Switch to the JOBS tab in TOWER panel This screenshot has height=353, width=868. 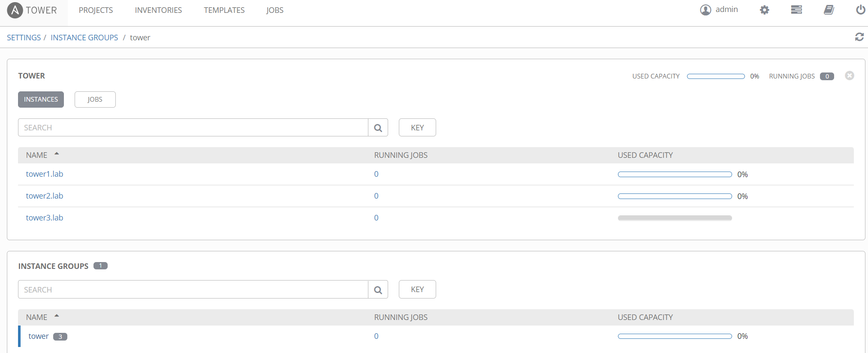tap(95, 100)
